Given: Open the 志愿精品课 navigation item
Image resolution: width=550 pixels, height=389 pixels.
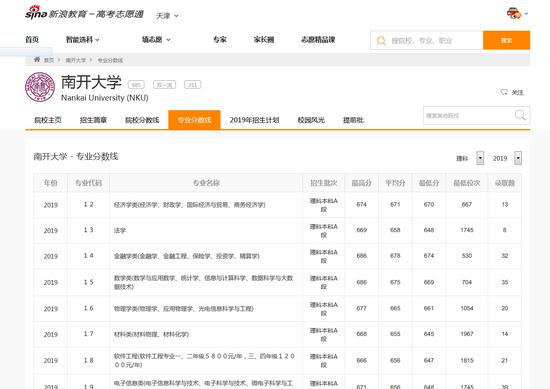Looking at the screenshot, I should click(318, 40).
